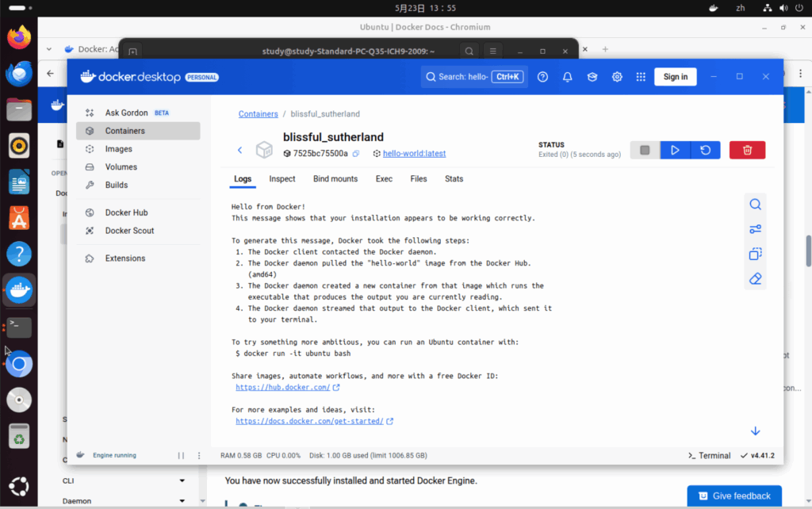
Task: Click the v4.41.2 version indicator
Action: [x=757, y=456]
